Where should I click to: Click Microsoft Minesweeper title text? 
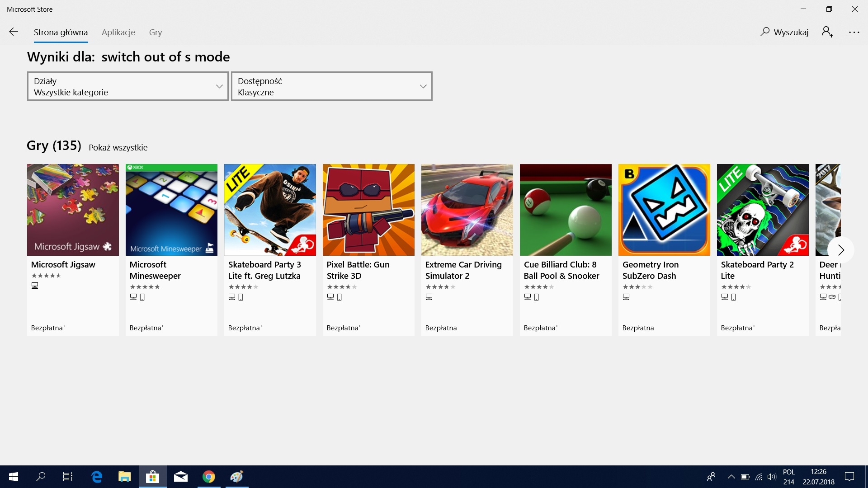click(x=155, y=270)
